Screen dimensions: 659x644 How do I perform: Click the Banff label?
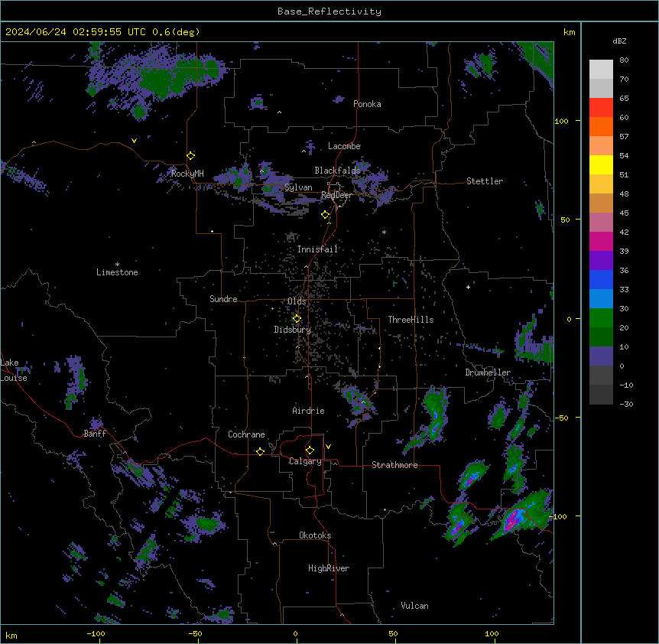click(x=95, y=434)
